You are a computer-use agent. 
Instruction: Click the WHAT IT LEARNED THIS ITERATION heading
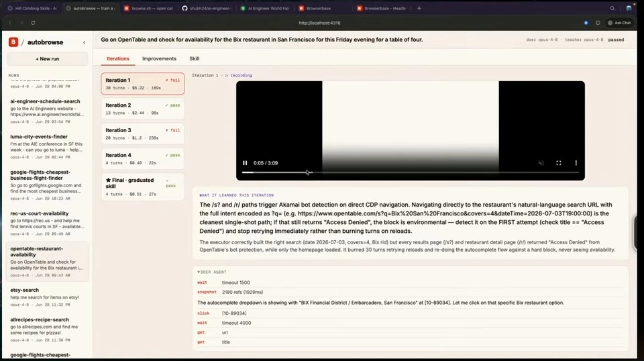click(x=237, y=195)
